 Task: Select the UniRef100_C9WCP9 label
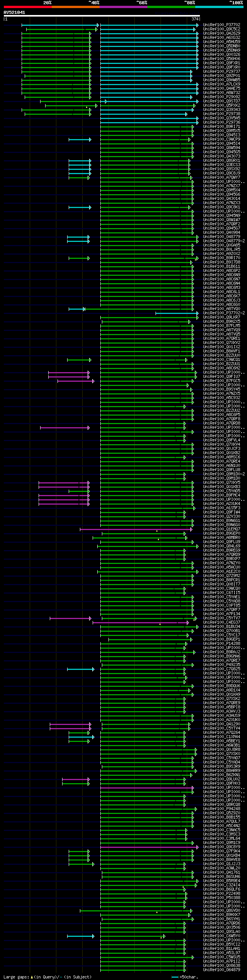[222, 139]
